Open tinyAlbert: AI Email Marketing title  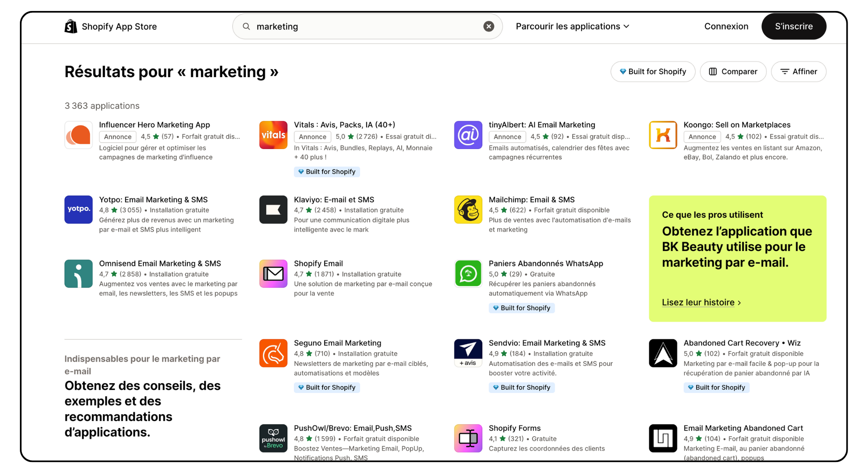coord(542,125)
